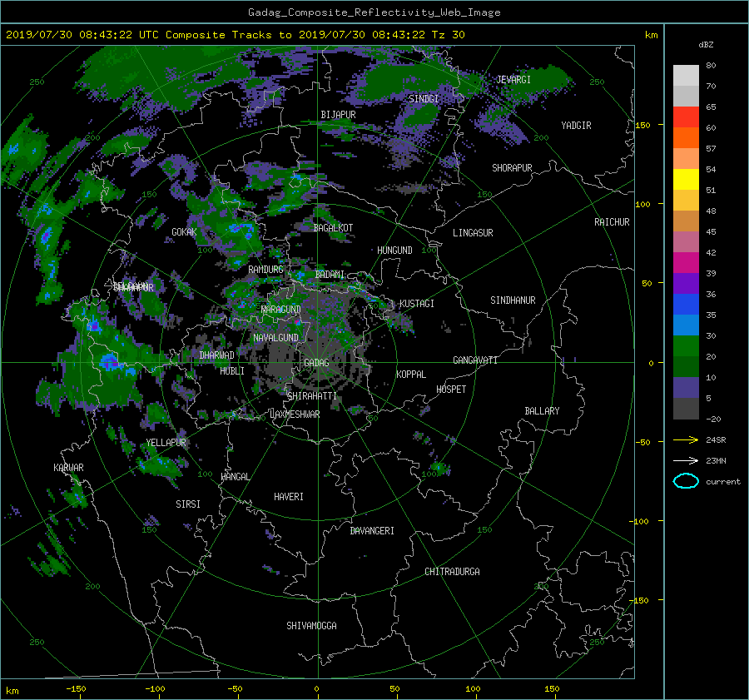The width and height of the screenshot is (749, 700).
Task: Click the JEVARGI city label
Action: pyautogui.click(x=513, y=80)
